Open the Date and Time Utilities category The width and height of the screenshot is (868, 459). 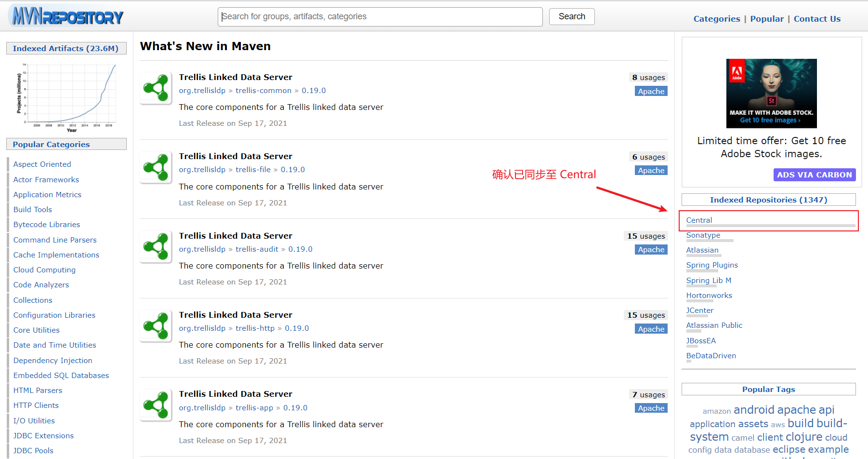click(x=54, y=345)
